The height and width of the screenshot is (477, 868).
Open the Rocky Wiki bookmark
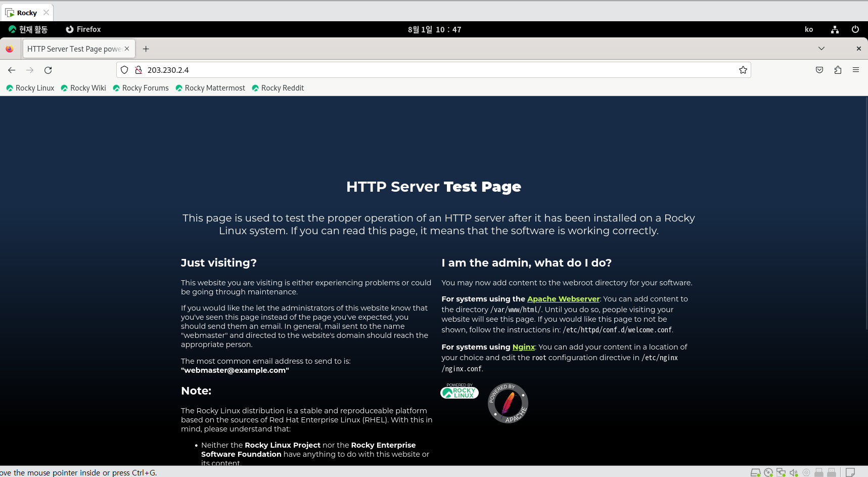(83, 88)
